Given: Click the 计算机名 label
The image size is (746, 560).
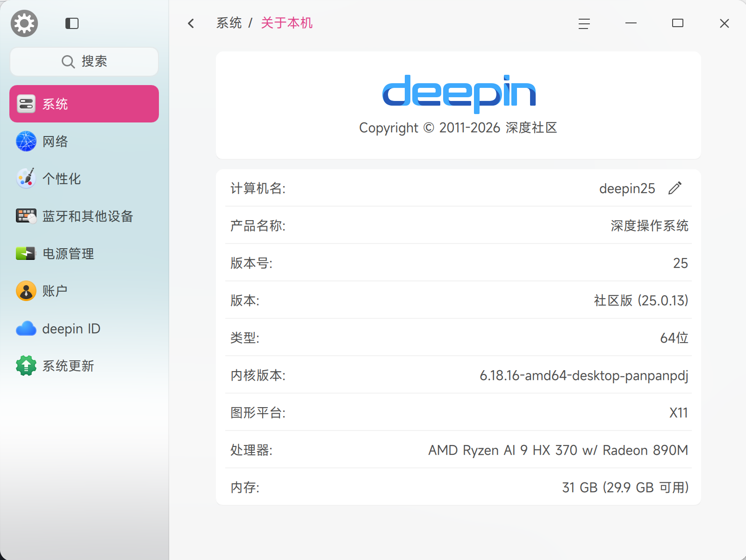Looking at the screenshot, I should click(258, 188).
